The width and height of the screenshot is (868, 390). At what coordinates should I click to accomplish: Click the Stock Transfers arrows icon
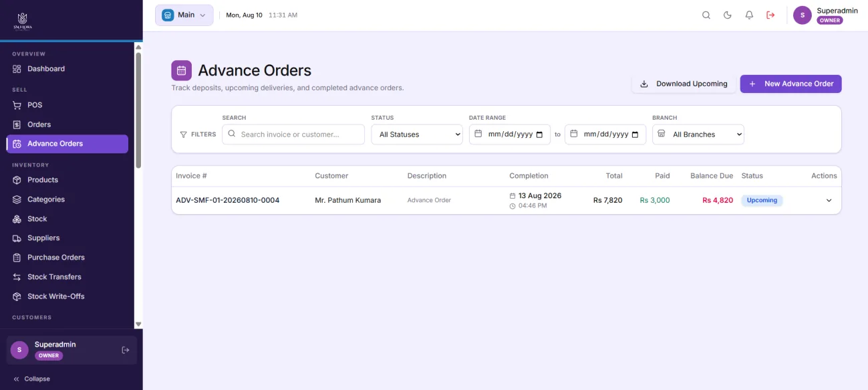(17, 277)
